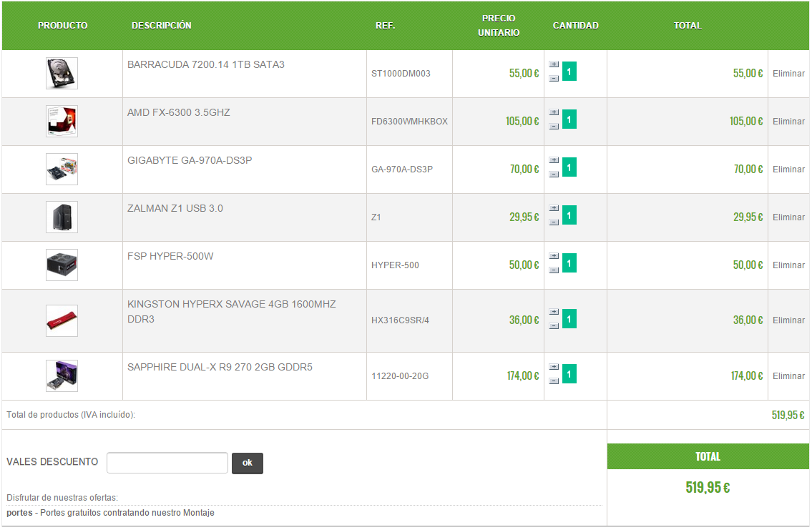Click the REF. column header
The image size is (812, 530).
386,25
